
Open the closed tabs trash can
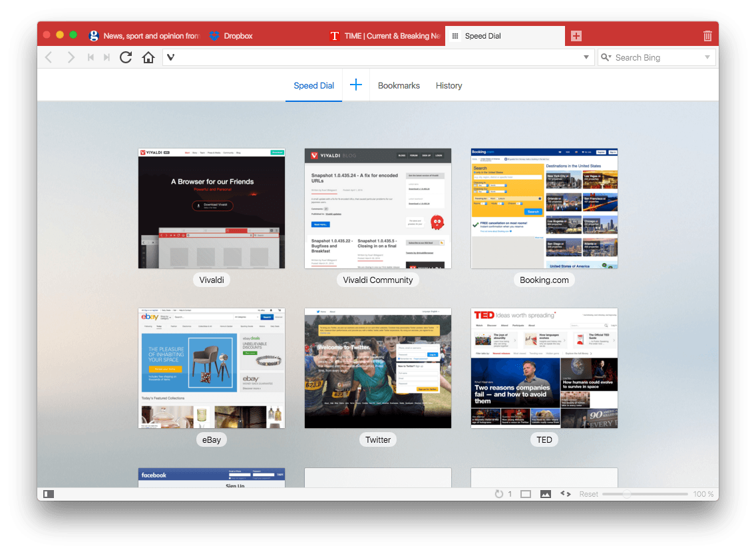[707, 36]
